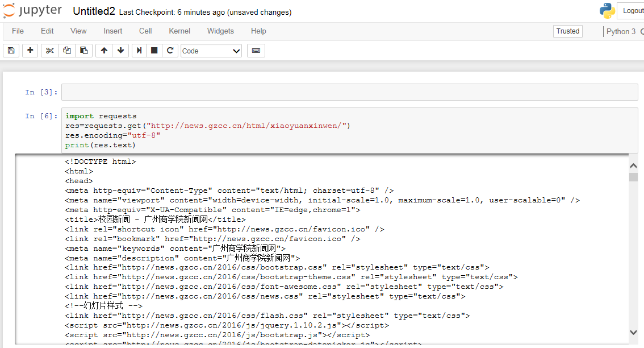This screenshot has height=348, width=644.
Task: Click the In [6] prompt label
Action: [41, 117]
